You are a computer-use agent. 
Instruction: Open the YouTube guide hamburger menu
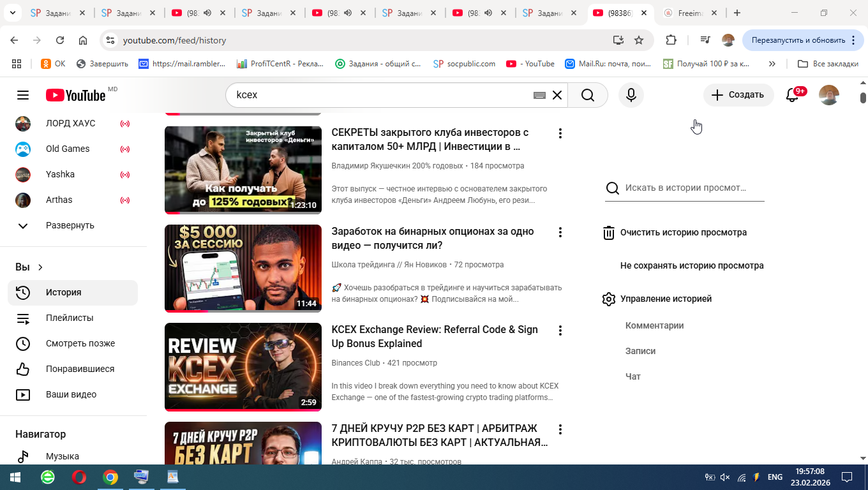click(23, 95)
